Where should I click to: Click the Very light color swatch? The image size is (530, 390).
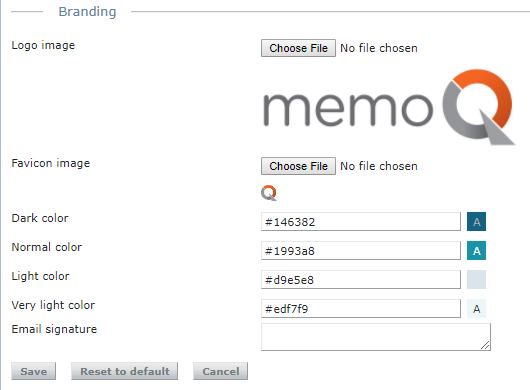tap(476, 309)
